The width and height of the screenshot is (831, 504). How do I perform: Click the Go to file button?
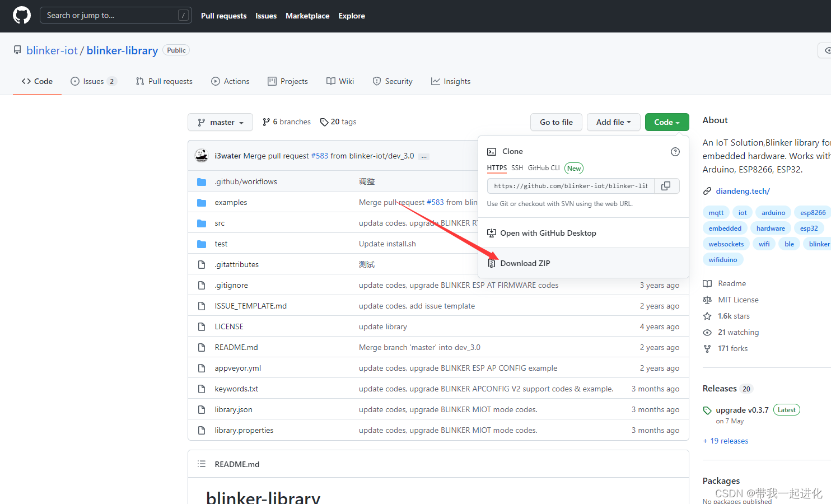(556, 122)
